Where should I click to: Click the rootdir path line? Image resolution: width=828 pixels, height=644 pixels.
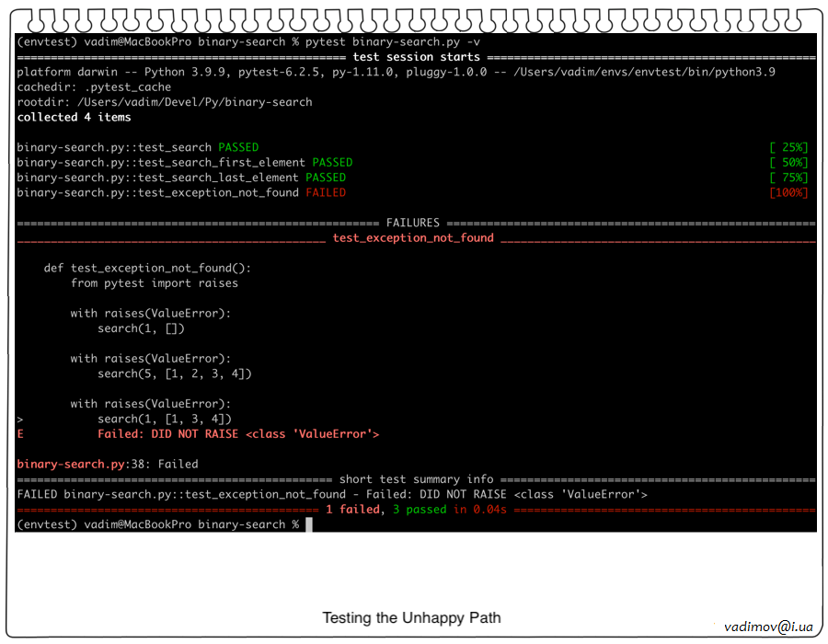165,102
